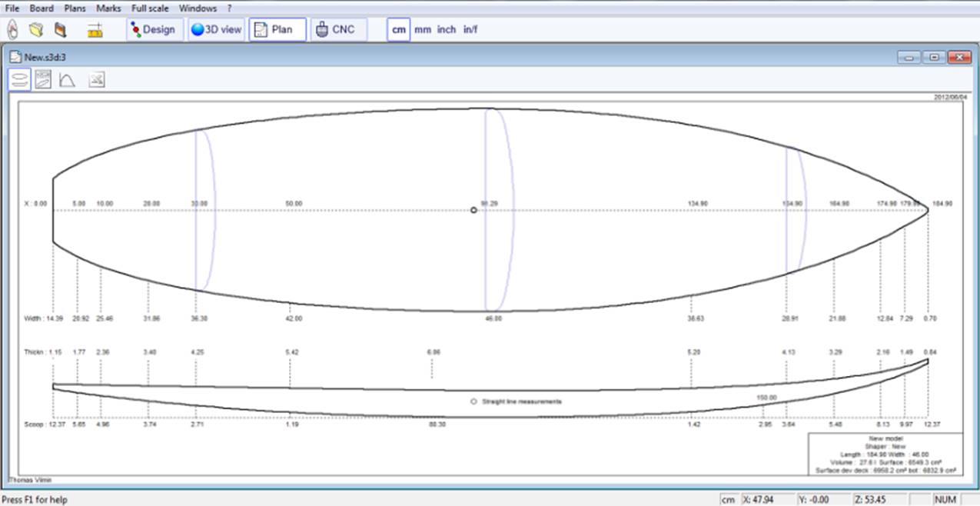Viewport: 980px width, 506px height.
Task: Select the outline plan view icon
Action: (20, 79)
